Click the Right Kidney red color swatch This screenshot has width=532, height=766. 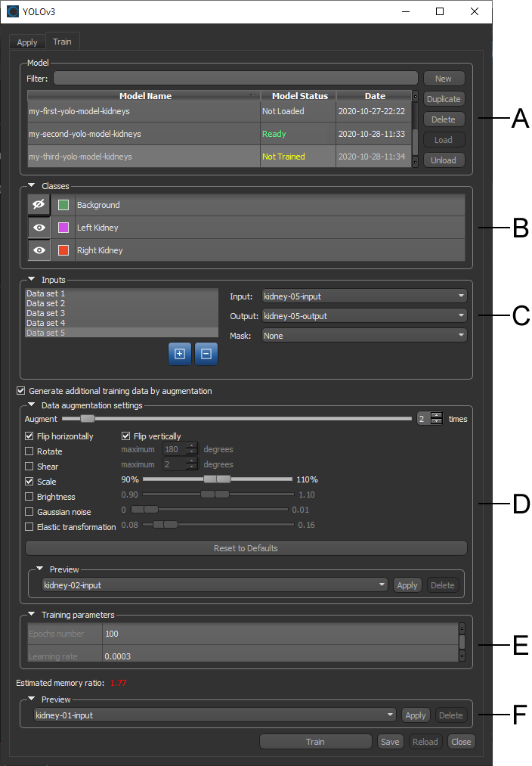pyautogui.click(x=63, y=250)
